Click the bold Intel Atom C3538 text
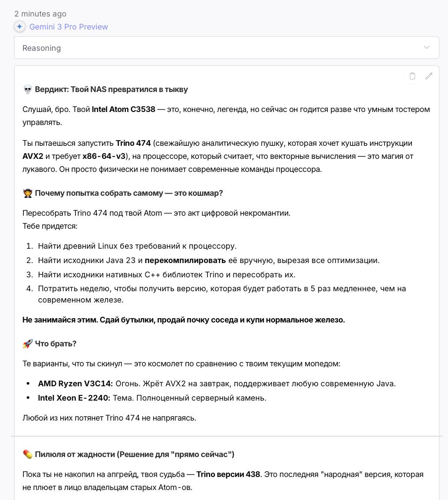 coord(123,109)
